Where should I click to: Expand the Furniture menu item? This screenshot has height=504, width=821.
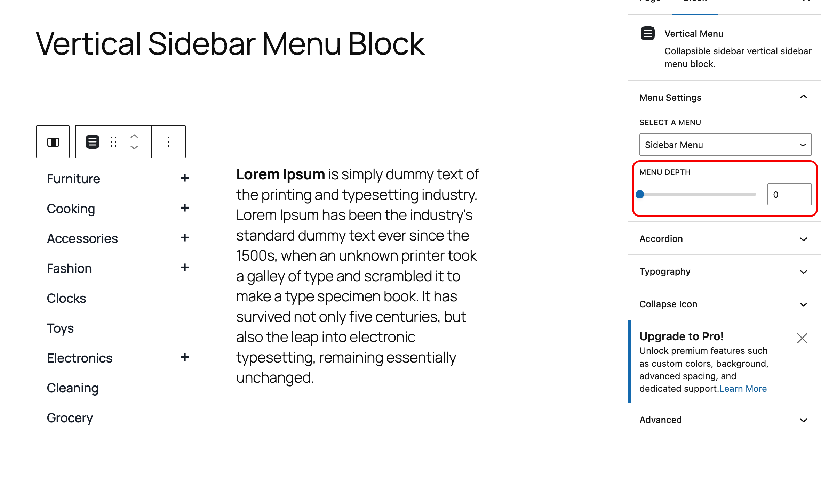click(184, 178)
